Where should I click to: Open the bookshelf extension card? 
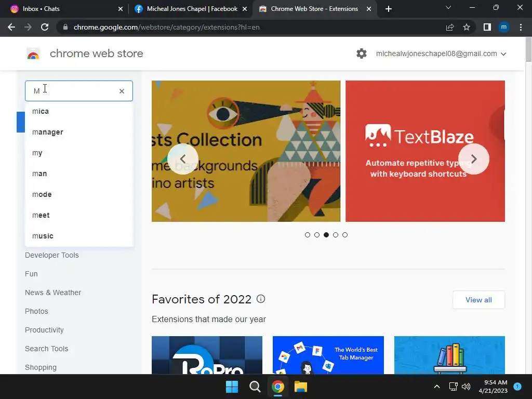[449, 355]
